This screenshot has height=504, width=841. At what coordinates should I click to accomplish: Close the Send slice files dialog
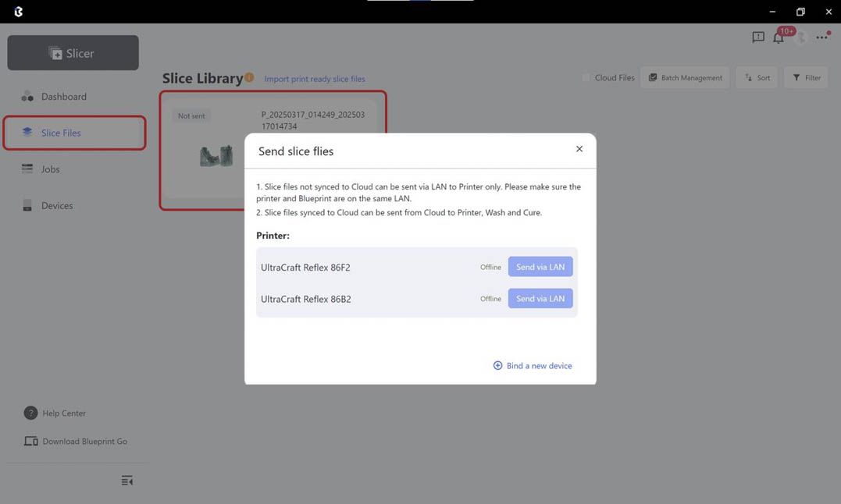coord(579,149)
